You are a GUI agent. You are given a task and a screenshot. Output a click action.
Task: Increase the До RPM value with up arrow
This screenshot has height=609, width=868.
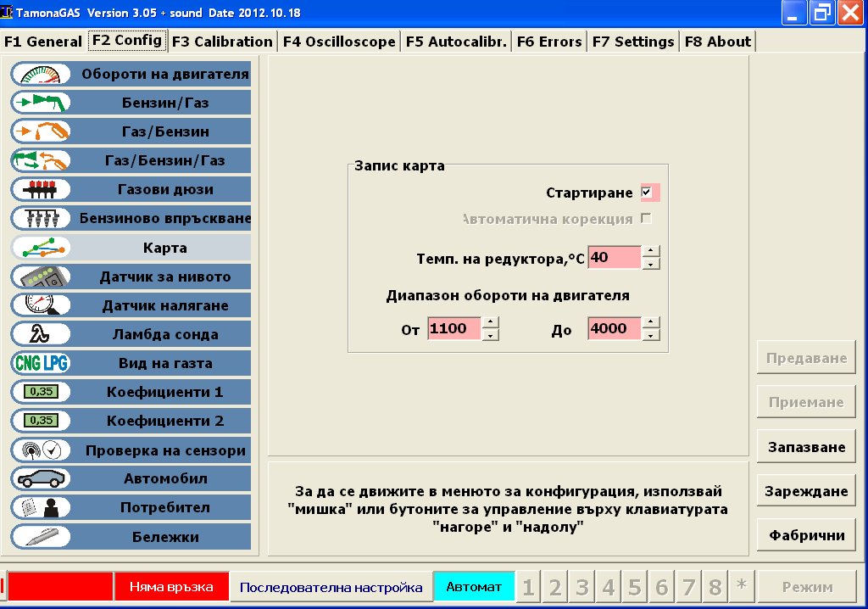pos(650,322)
